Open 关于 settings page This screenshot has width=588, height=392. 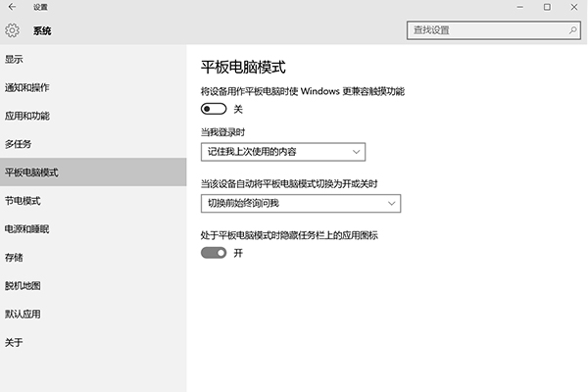pos(93,342)
